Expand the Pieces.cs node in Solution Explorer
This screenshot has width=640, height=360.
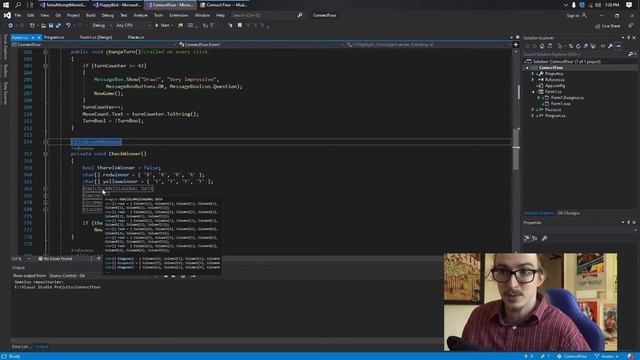coord(533,110)
